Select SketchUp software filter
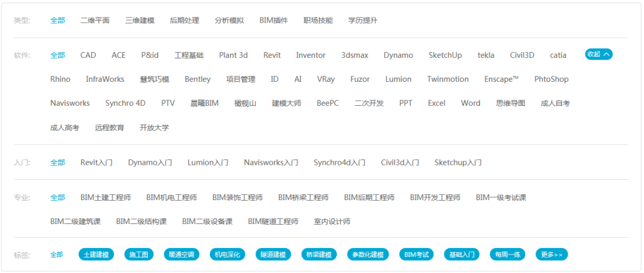Viewport: 644px width, 273px height. tap(445, 55)
